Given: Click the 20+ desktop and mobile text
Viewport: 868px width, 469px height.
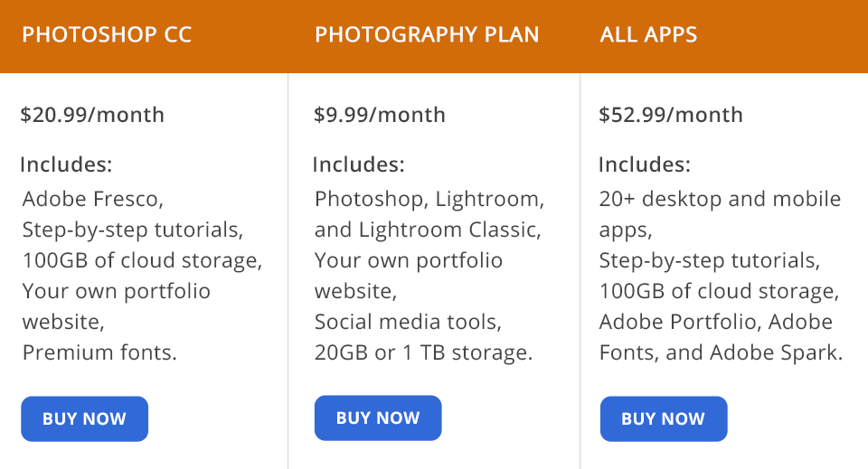Looking at the screenshot, I should (x=721, y=199).
